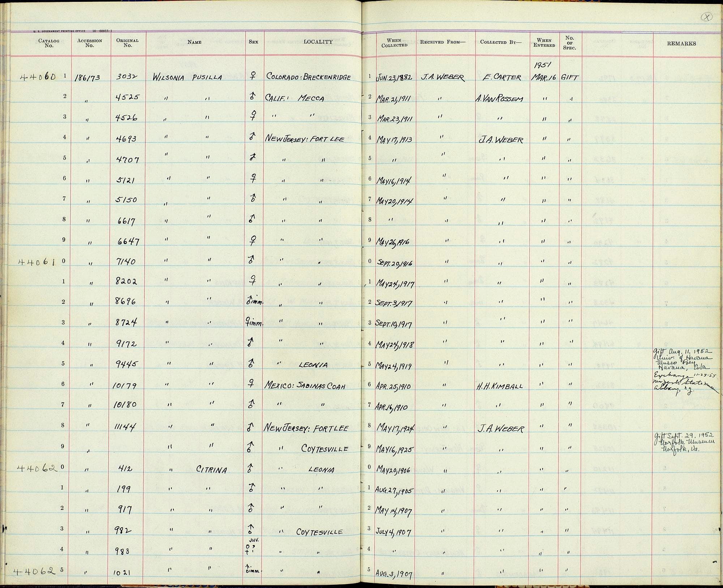The height and width of the screenshot is (588, 723).
Task: Select original number 10179
Action: pyautogui.click(x=124, y=386)
